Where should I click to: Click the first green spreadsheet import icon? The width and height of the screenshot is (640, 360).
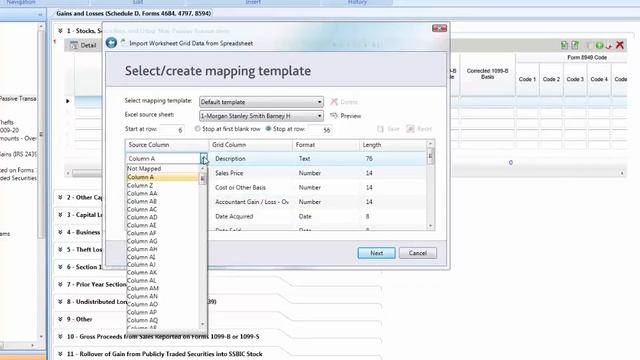(564, 45)
